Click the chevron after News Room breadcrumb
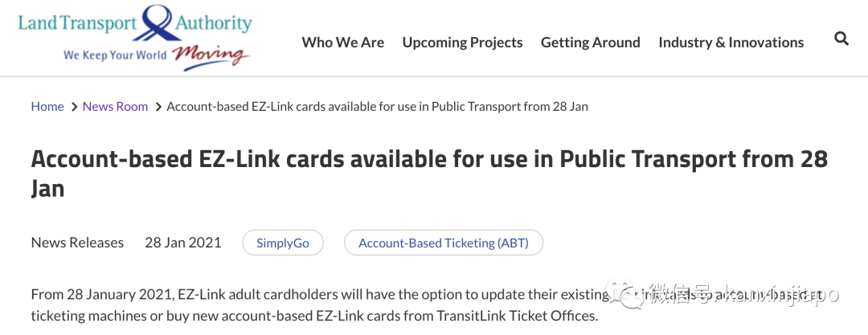 [158, 107]
